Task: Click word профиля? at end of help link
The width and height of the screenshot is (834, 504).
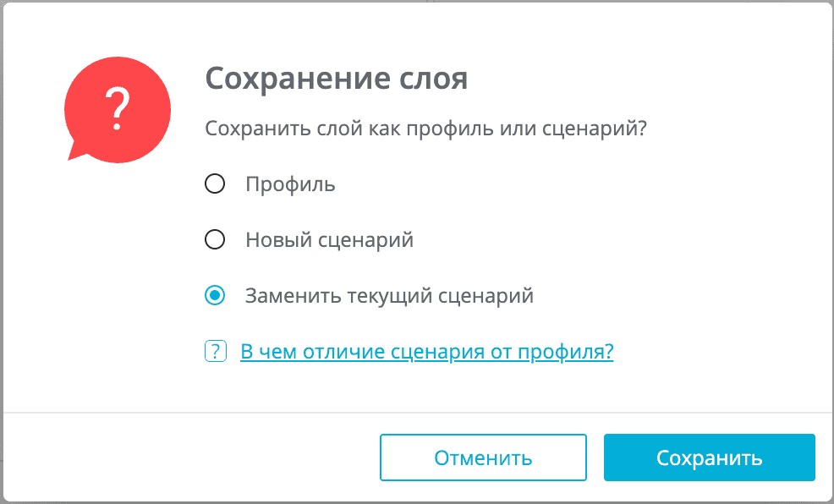Action: tap(565, 352)
